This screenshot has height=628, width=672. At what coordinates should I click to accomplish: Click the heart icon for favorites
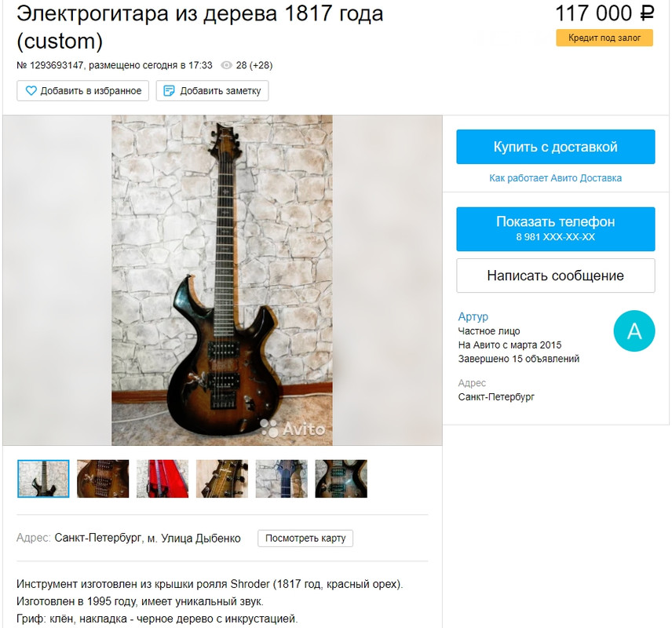tap(31, 91)
